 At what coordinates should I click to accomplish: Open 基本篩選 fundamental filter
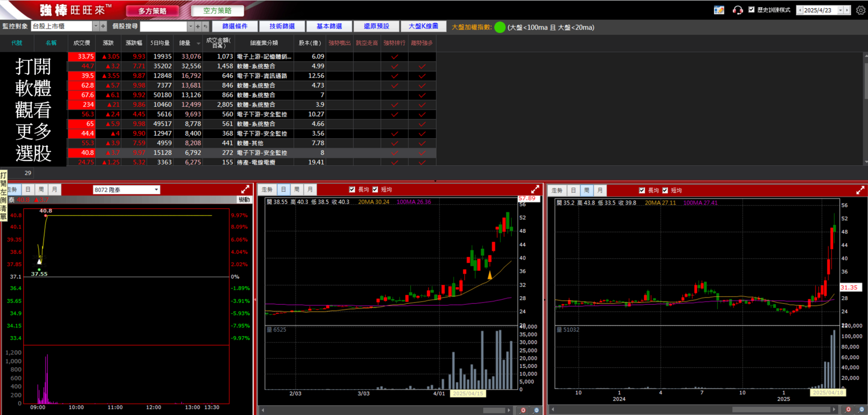point(329,26)
